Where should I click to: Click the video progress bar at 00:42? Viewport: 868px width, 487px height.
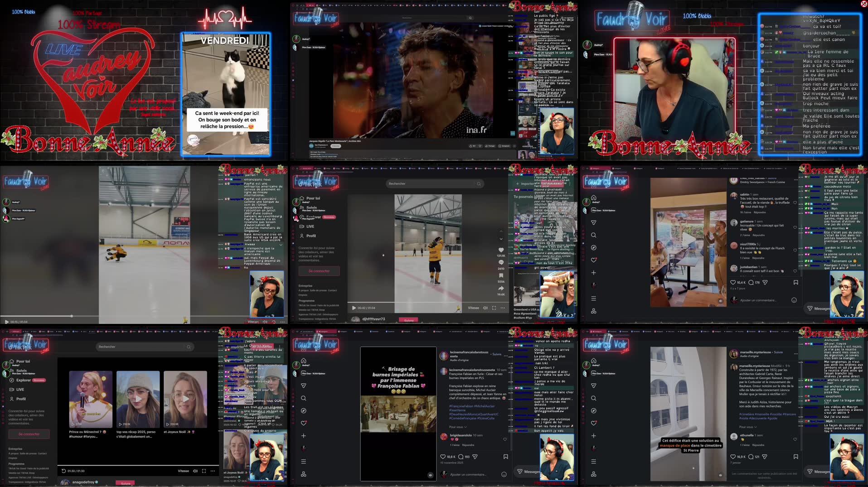(455, 301)
